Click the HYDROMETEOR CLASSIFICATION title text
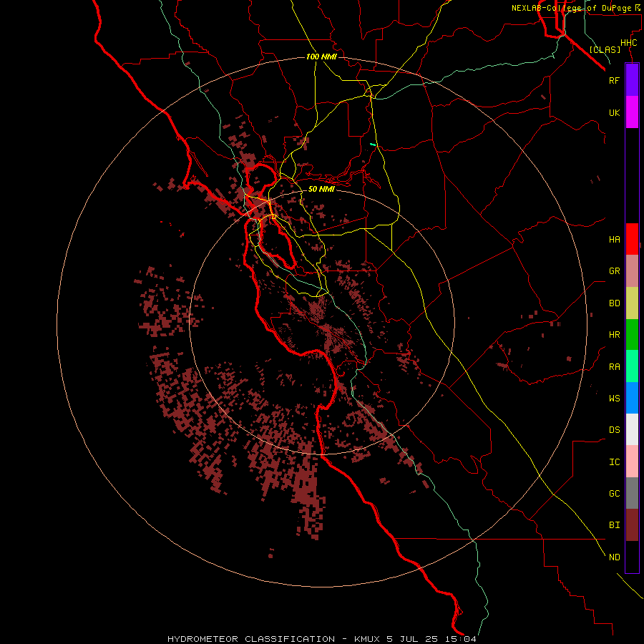Screen dimensions: 644x644 251,639
